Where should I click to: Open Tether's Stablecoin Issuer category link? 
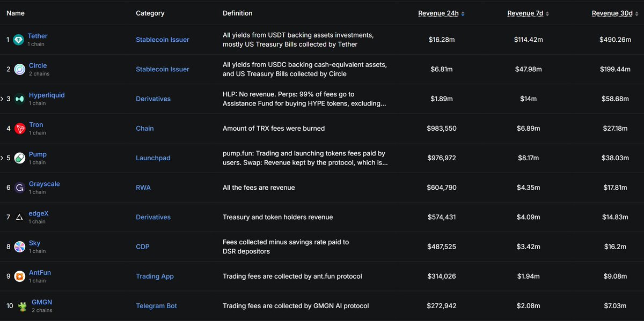coord(163,40)
